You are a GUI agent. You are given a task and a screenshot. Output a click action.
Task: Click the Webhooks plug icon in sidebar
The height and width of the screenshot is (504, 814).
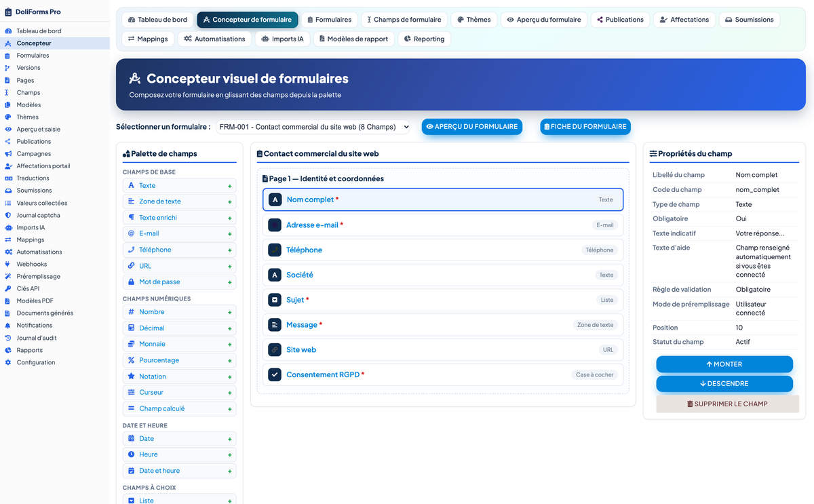point(8,264)
